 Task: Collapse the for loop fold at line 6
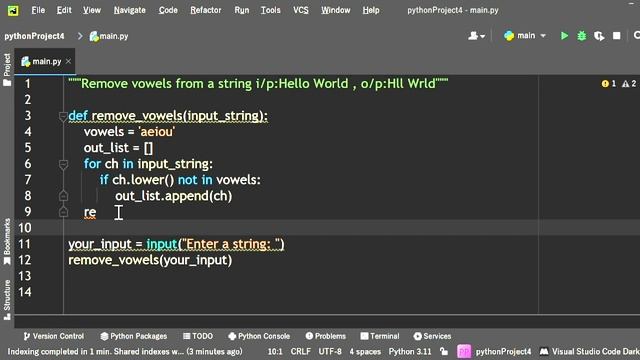click(x=63, y=164)
